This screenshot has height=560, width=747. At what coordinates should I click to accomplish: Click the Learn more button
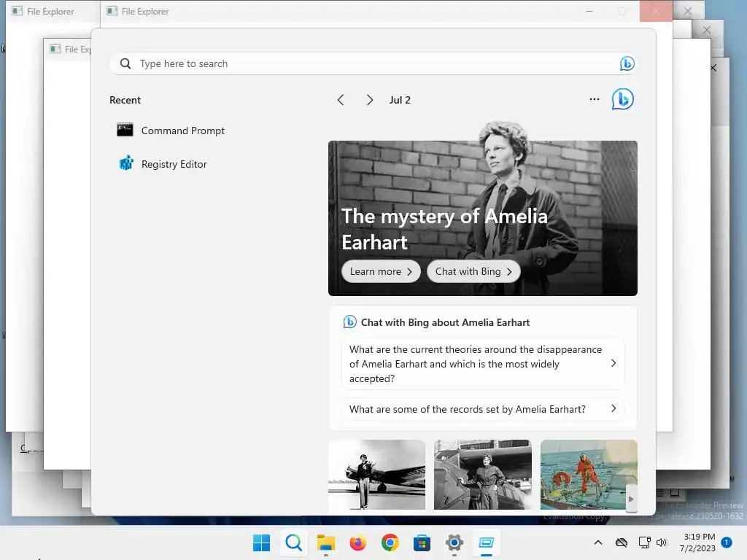point(381,271)
